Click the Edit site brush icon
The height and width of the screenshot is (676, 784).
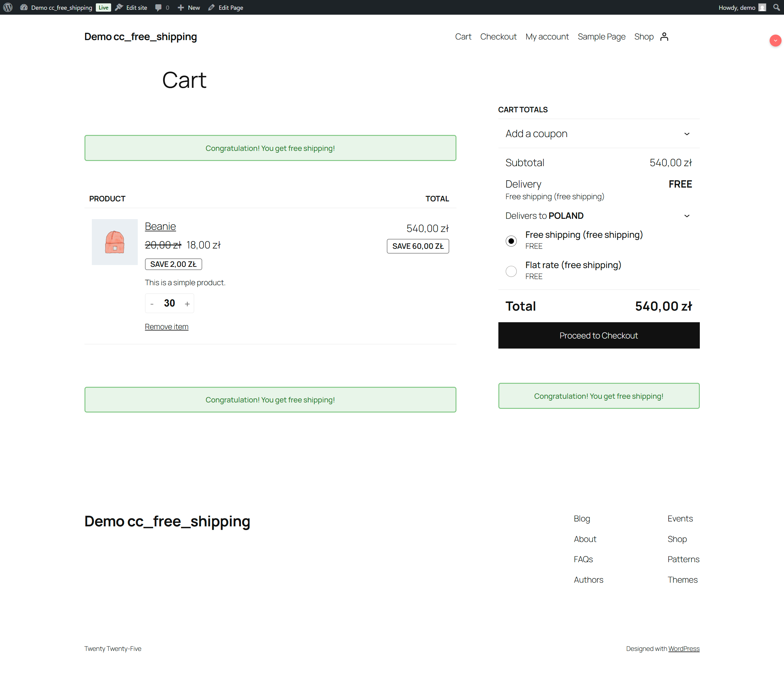click(119, 8)
